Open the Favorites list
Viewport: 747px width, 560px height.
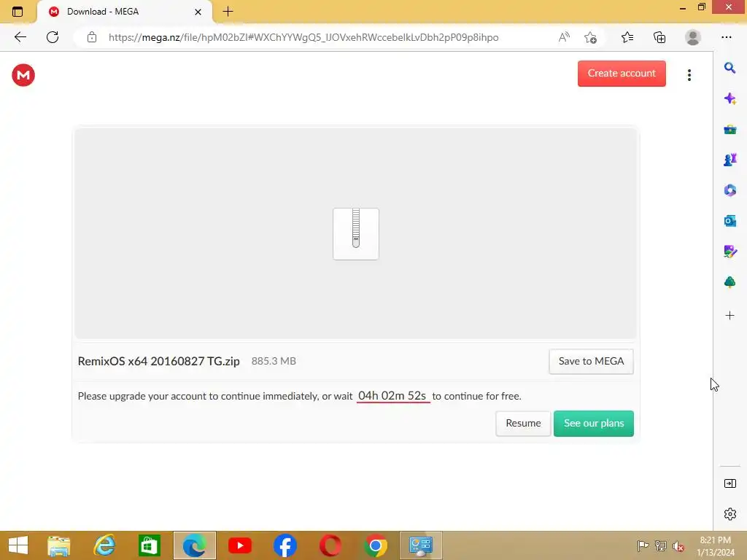(x=627, y=37)
